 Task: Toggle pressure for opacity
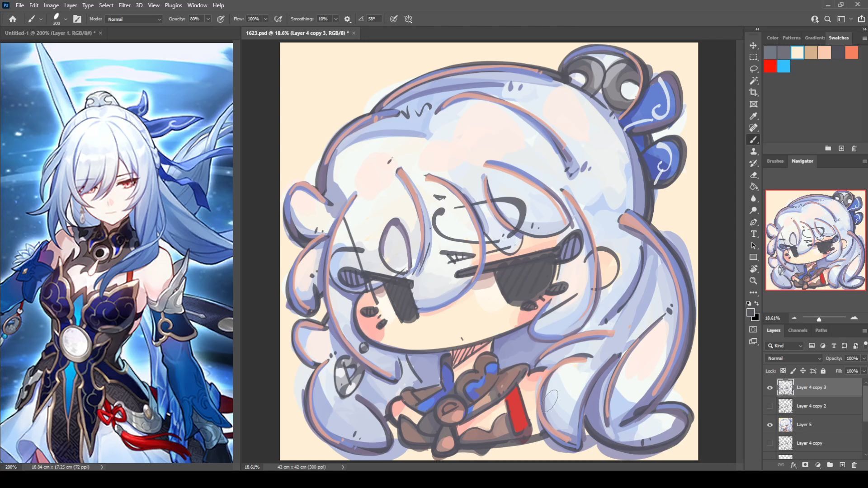click(221, 19)
